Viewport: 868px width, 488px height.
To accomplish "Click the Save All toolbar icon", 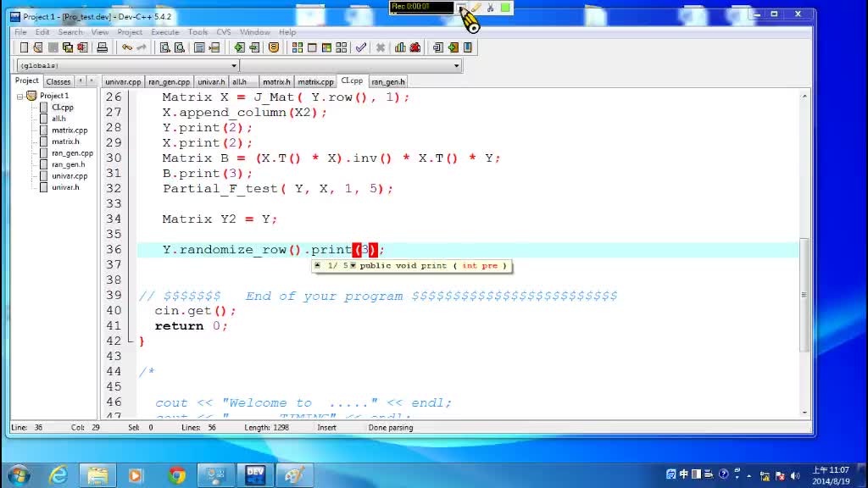I will pyautogui.click(x=68, y=47).
